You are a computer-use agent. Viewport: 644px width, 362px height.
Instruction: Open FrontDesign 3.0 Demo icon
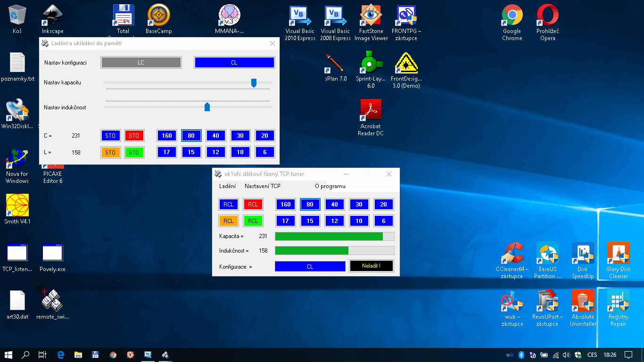click(x=406, y=63)
